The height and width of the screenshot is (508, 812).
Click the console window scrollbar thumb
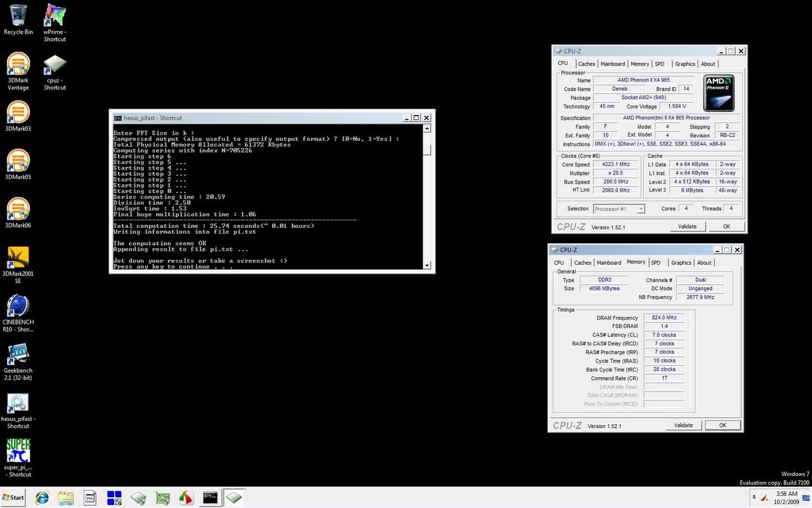(427, 150)
